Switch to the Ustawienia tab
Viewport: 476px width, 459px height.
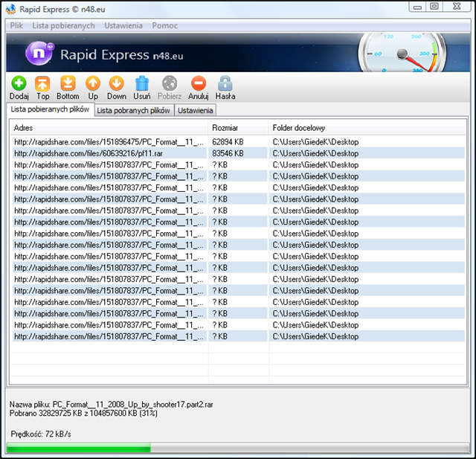point(195,111)
